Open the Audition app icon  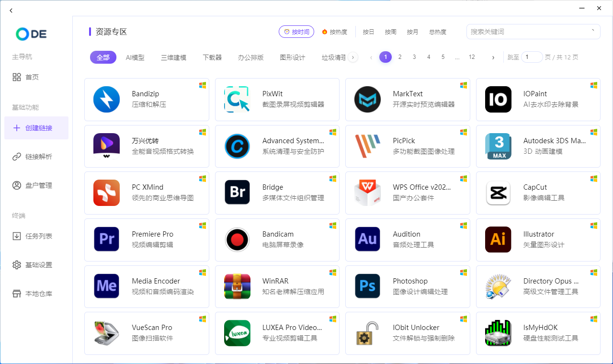coord(367,239)
